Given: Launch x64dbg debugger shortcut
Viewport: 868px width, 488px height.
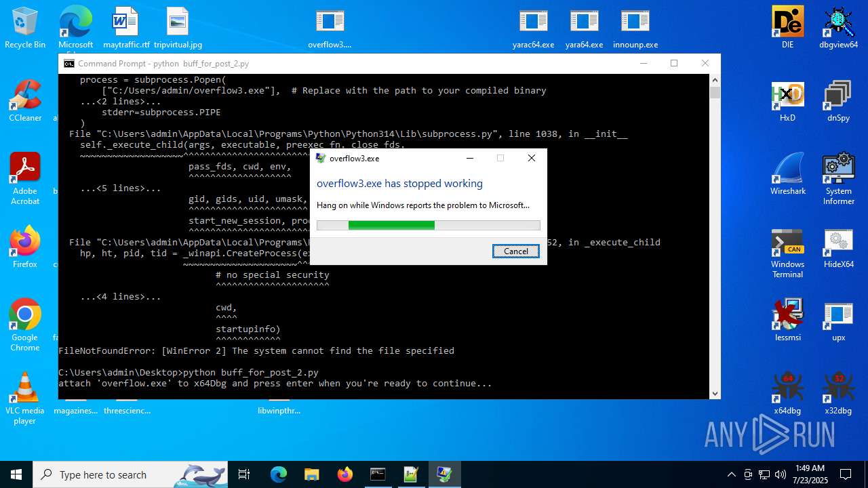Looking at the screenshot, I should [x=787, y=394].
